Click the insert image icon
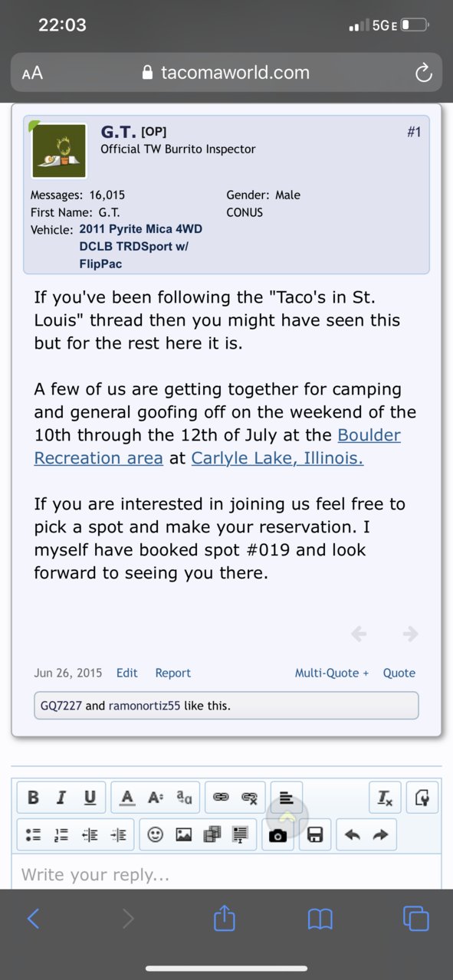The height and width of the screenshot is (980, 453). point(184,834)
